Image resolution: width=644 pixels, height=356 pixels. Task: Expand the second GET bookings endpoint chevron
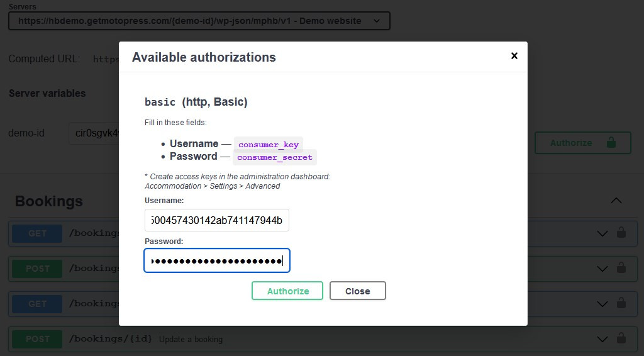click(x=602, y=304)
